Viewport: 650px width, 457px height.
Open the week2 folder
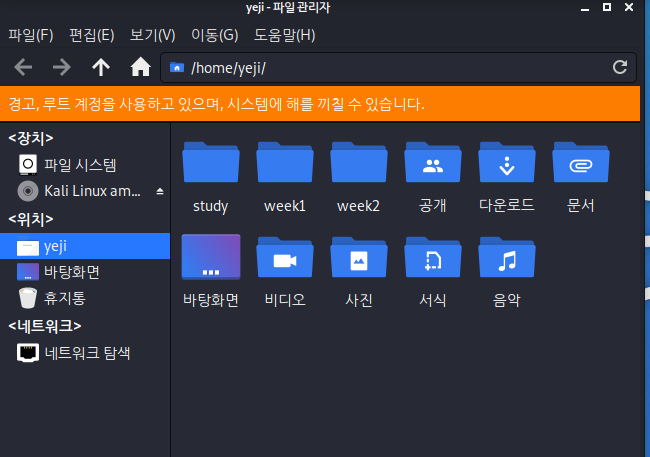(359, 178)
